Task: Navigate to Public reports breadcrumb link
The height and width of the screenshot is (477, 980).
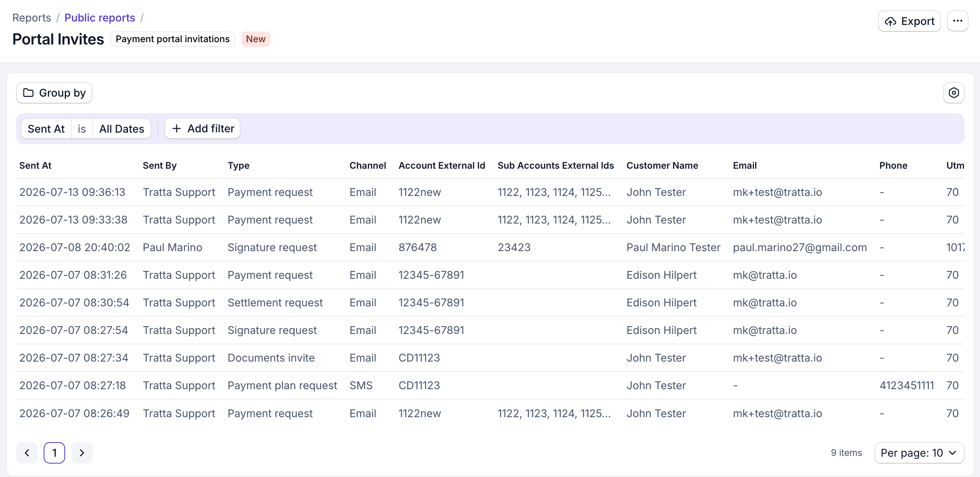Action: coord(100,18)
